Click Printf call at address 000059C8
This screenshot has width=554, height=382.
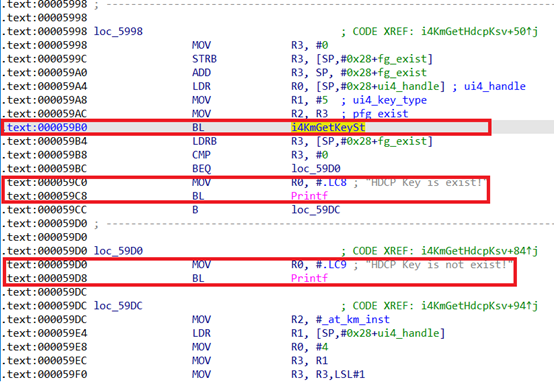(310, 196)
